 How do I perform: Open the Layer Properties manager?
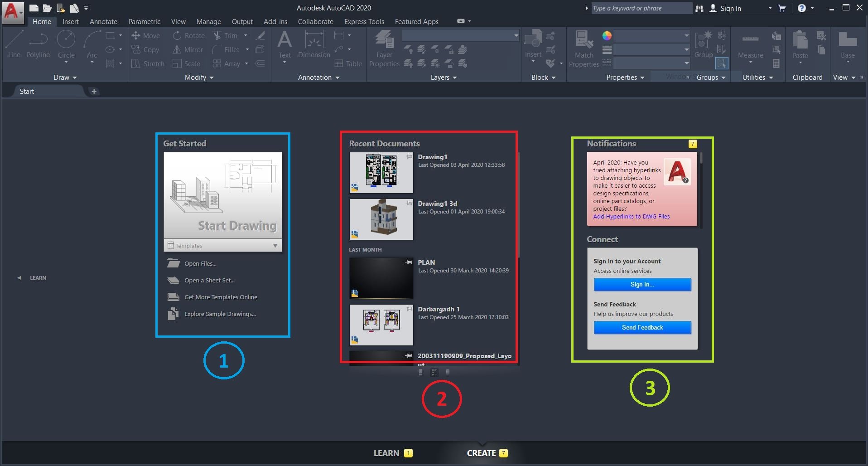pyautogui.click(x=384, y=48)
